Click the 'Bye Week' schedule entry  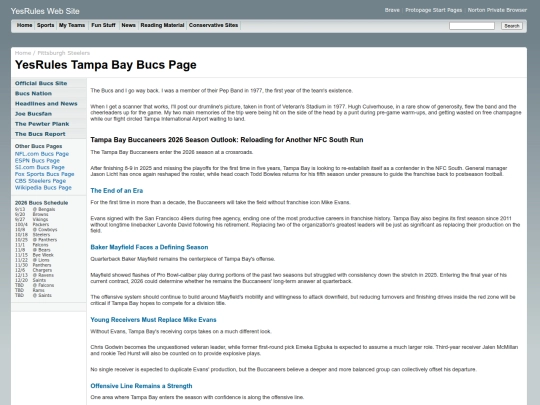tap(43, 255)
